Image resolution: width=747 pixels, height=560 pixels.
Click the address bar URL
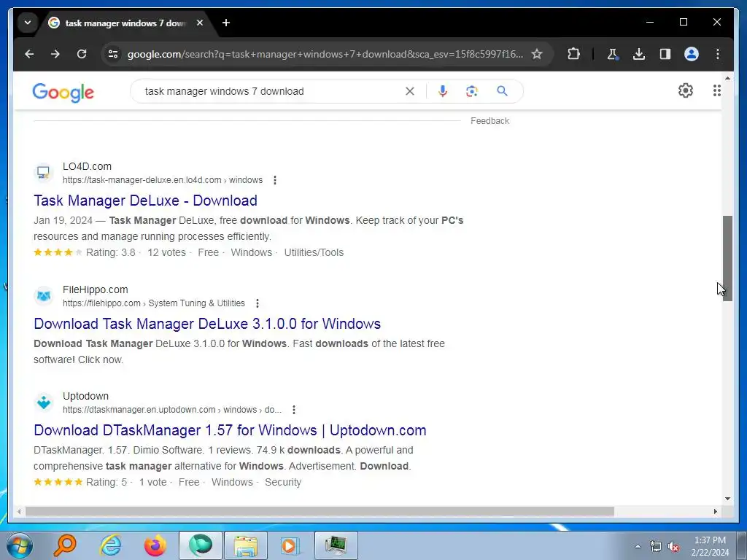click(x=325, y=54)
